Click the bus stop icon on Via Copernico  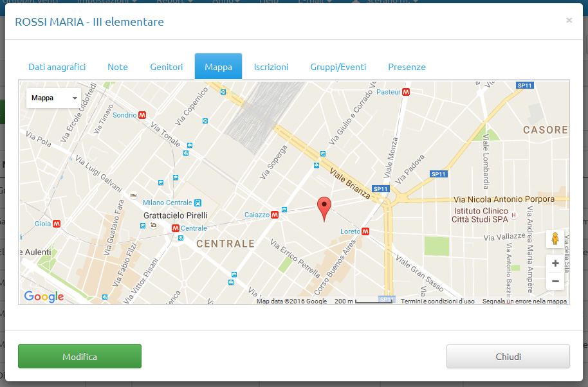coord(205,121)
